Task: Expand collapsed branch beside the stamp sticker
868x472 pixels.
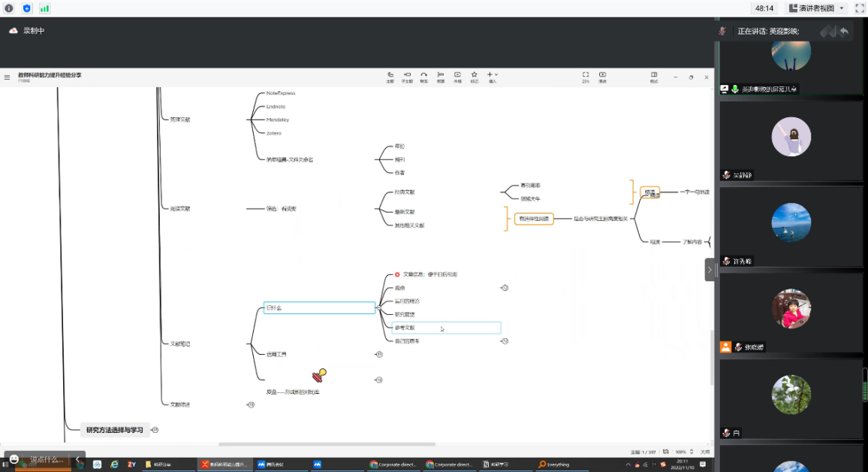Action: tap(378, 380)
